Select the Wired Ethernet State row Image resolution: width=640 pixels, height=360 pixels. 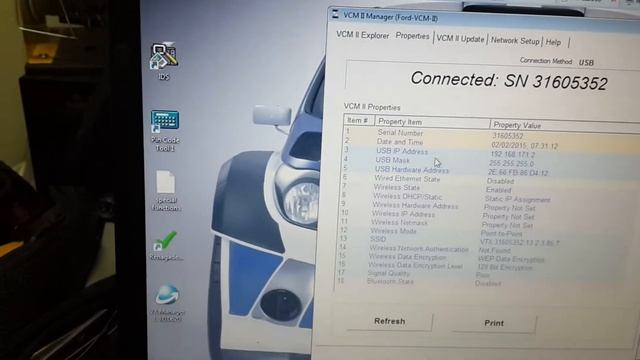490,180
